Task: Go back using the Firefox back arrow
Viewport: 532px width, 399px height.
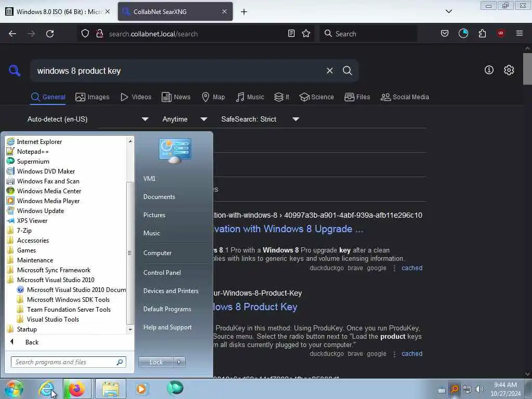Action: 12,34
